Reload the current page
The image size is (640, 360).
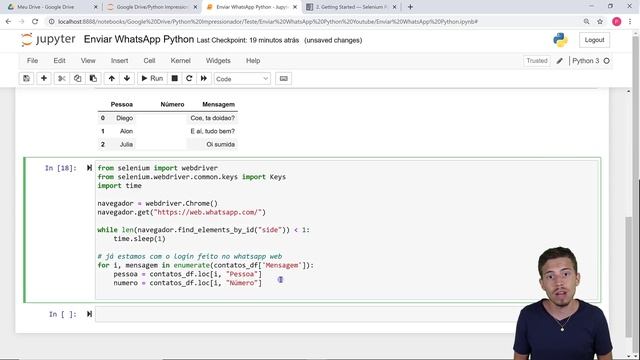[35, 22]
